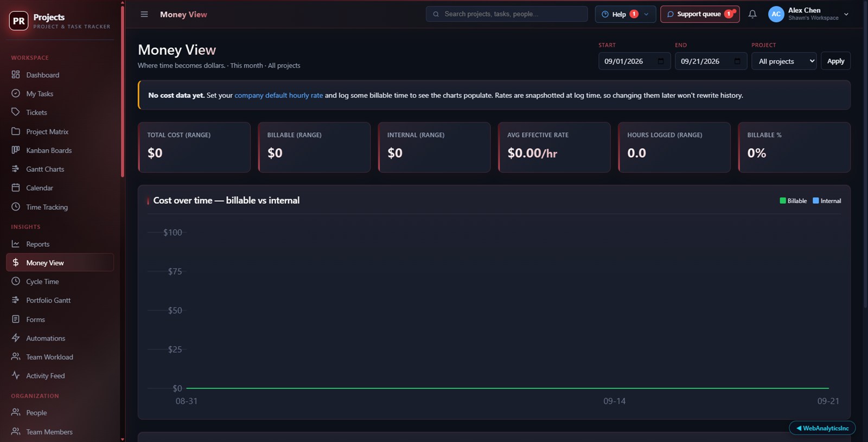The image size is (868, 442).
Task: Open the Support queue
Action: click(700, 14)
